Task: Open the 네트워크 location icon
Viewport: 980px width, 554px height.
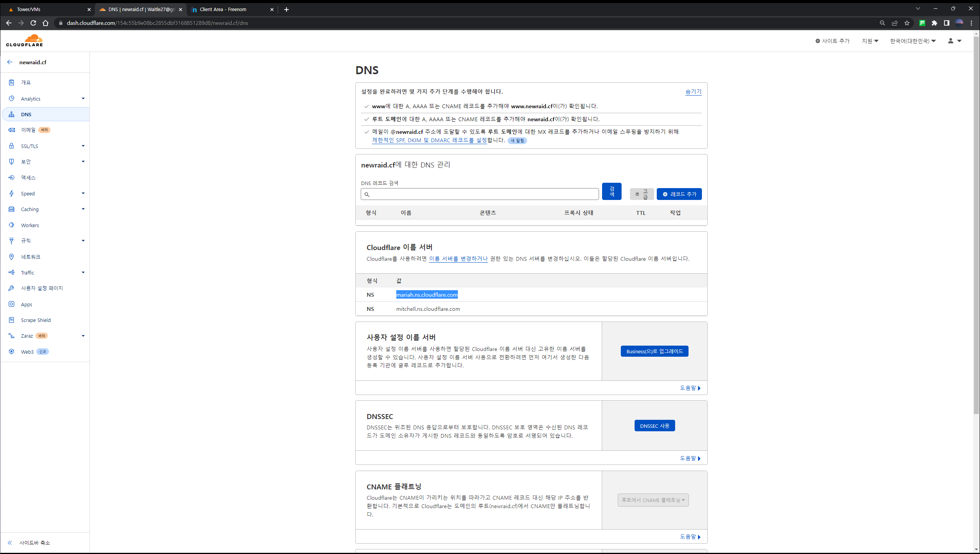Action: (11, 257)
